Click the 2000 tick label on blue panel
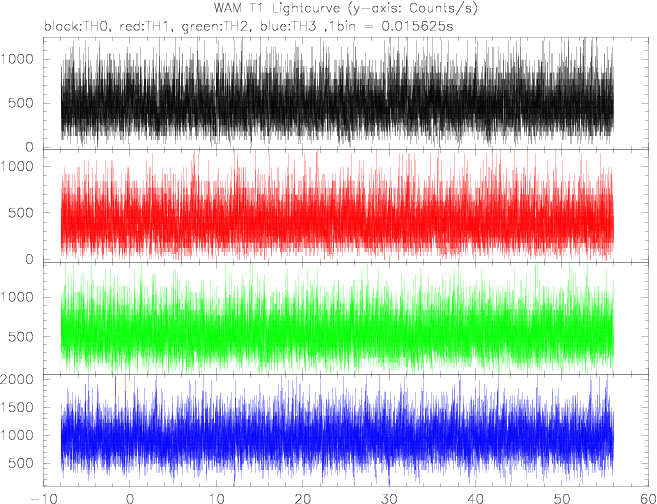Viewport: 657px width, 504px height. 17,379
